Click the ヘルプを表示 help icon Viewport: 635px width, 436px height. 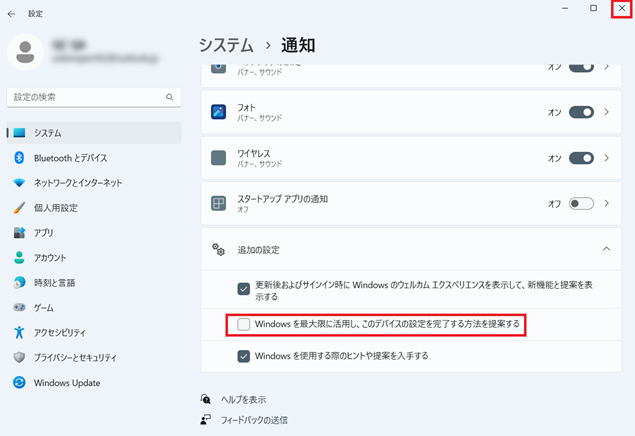pos(206,399)
